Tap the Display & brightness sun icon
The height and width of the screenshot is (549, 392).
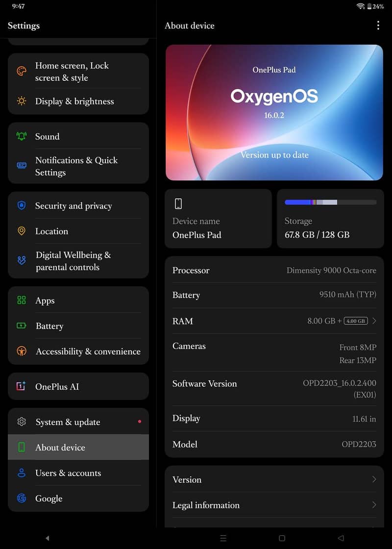pos(22,101)
